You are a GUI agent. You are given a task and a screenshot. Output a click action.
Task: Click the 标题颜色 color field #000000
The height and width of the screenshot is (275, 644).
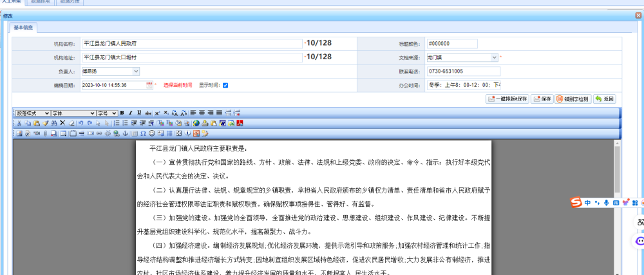point(451,44)
